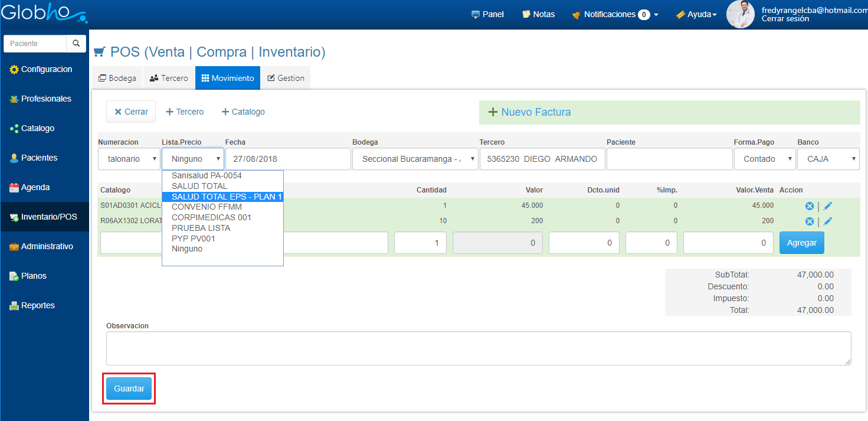Edit the R06AX1302 row with pencil icon
The width and height of the screenshot is (868, 421).
828,221
